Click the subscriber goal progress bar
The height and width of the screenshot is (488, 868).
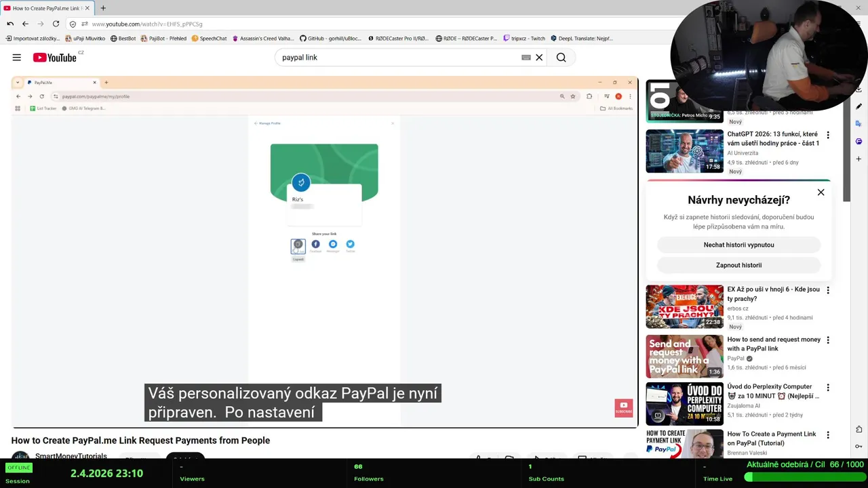804,477
